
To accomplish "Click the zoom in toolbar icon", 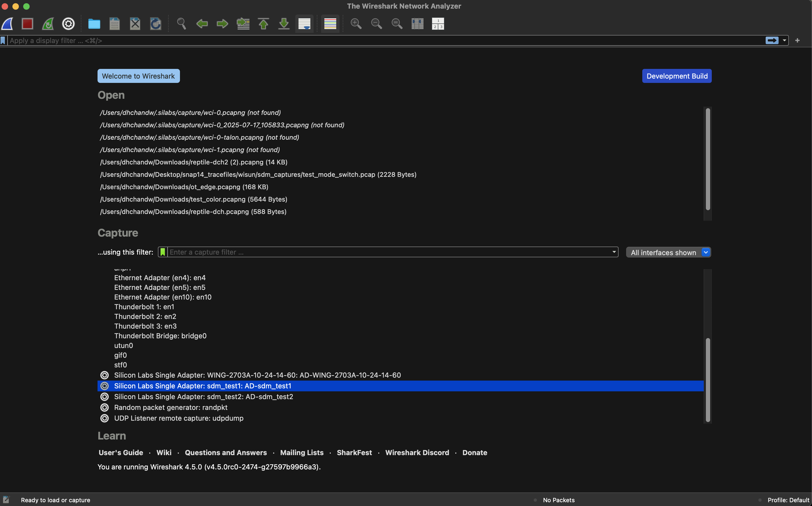I will [356, 24].
